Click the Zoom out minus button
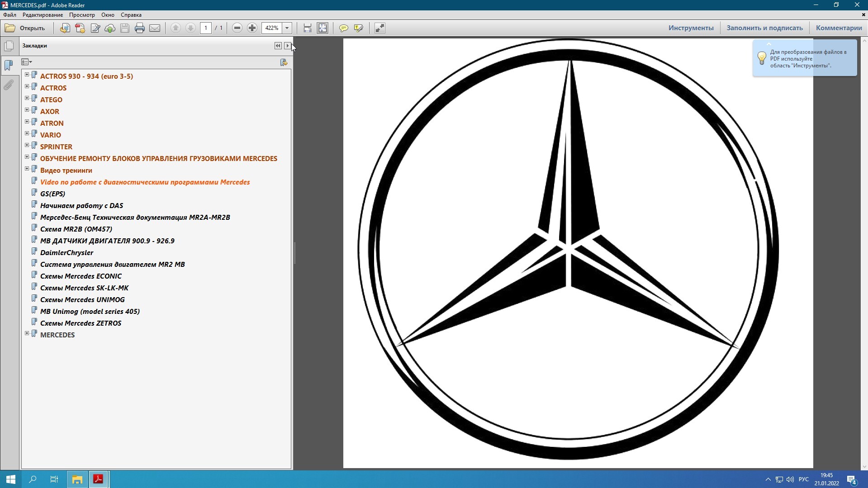Screen dimensions: 868x488 point(237,28)
